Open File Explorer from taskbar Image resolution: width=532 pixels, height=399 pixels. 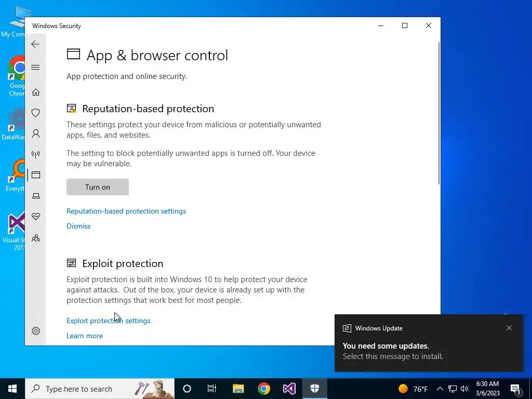click(x=238, y=389)
